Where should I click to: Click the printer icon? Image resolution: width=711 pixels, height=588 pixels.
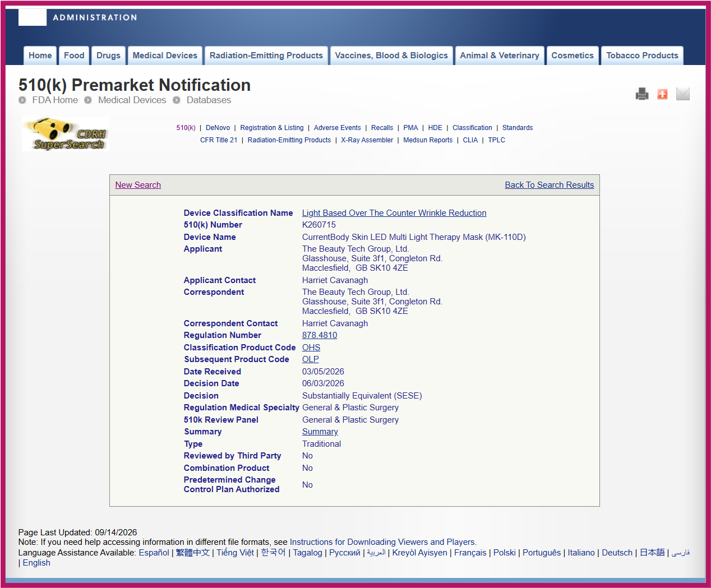[642, 94]
